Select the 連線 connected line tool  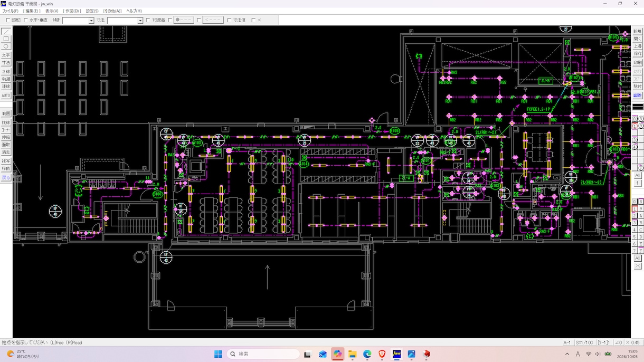point(6,87)
